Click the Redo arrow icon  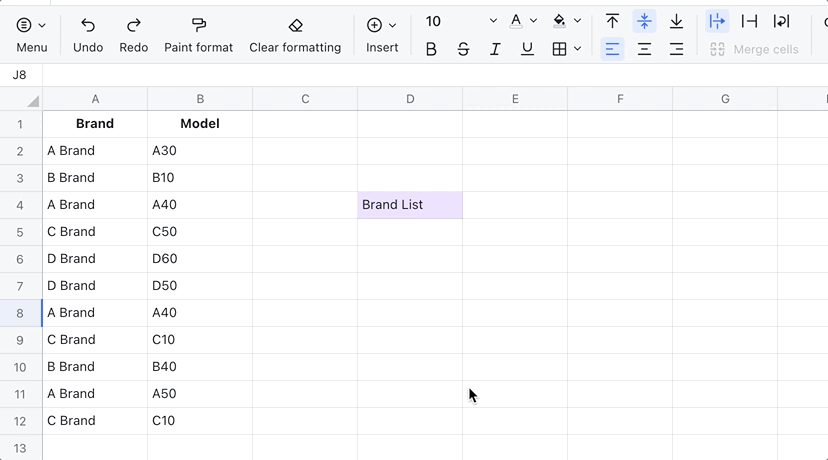[x=133, y=25]
